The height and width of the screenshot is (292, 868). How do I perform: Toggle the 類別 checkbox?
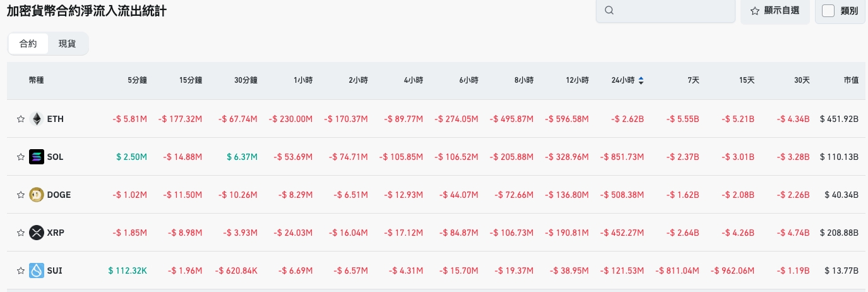829,11
